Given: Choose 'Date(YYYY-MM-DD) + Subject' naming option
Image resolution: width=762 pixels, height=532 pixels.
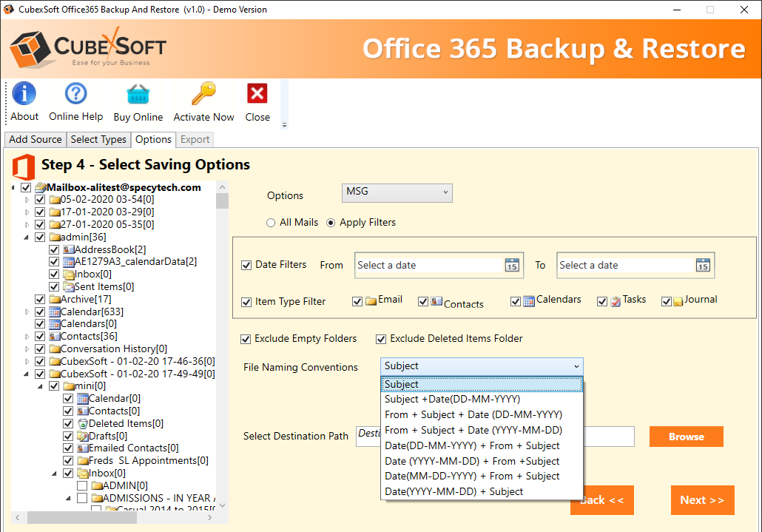Looking at the screenshot, I should coord(454,491).
